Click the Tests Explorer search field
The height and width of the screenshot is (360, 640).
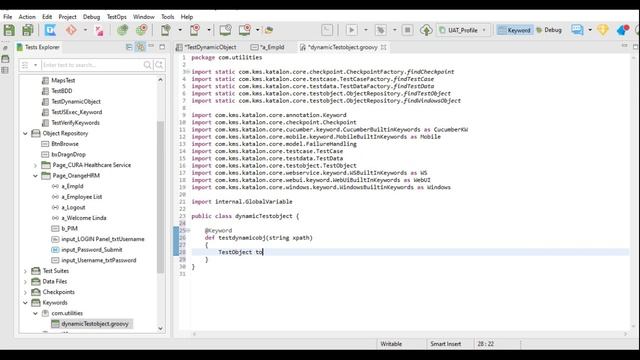(91, 65)
